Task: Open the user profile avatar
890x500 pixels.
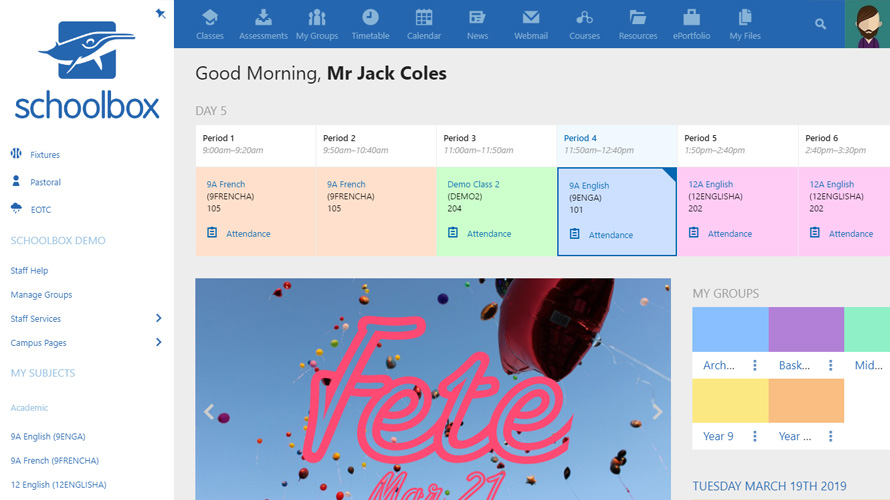Action: (x=867, y=24)
